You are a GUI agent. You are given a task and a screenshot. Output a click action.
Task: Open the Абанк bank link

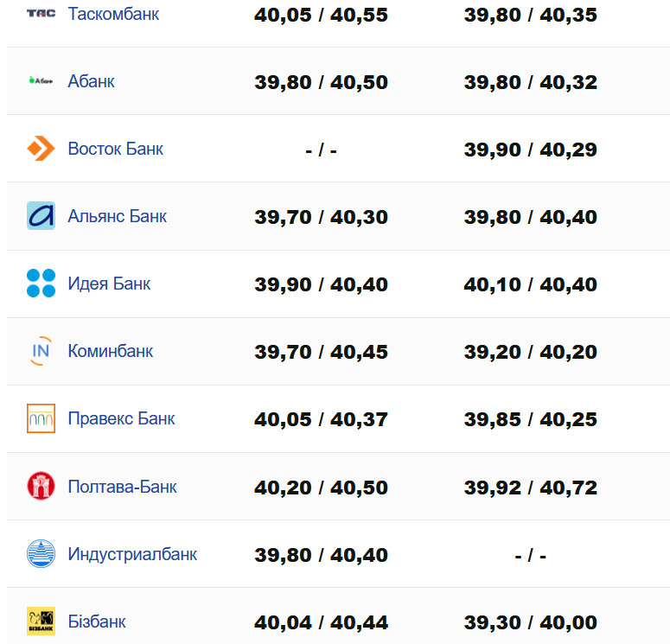click(91, 81)
